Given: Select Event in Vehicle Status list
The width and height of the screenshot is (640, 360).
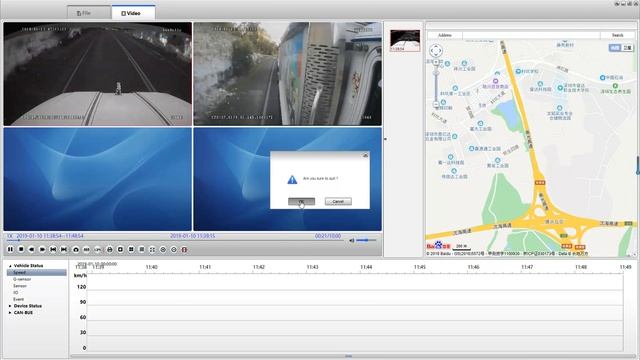Looking at the screenshot, I should click(18, 299).
